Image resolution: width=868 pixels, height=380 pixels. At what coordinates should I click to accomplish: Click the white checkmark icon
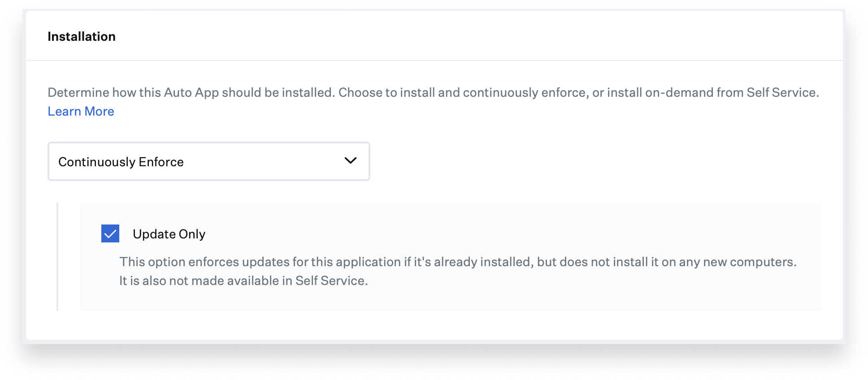pos(110,233)
